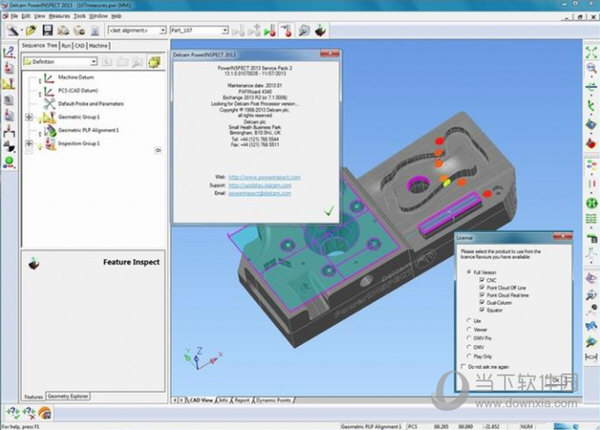Open the updates.delcam.com support link
Viewport: 600px width, 430px height.
coord(263,185)
